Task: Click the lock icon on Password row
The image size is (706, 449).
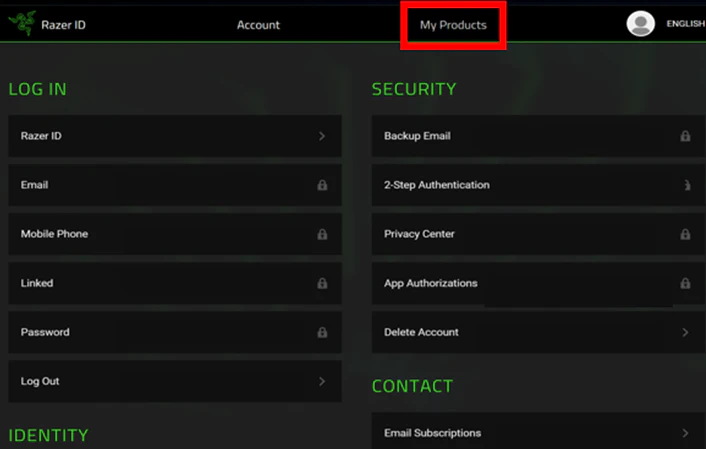Action: pyautogui.click(x=322, y=332)
